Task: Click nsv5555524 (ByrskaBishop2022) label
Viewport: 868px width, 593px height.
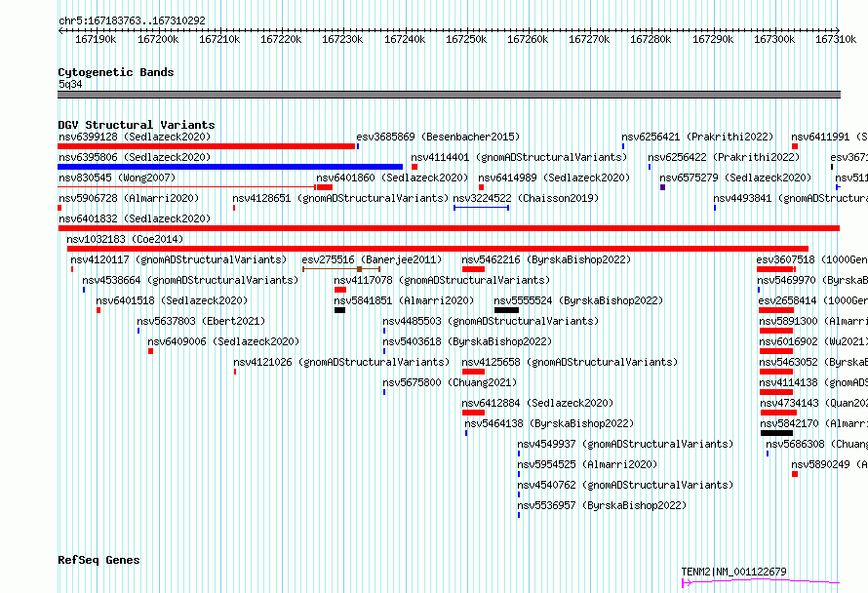Action: 578,300
